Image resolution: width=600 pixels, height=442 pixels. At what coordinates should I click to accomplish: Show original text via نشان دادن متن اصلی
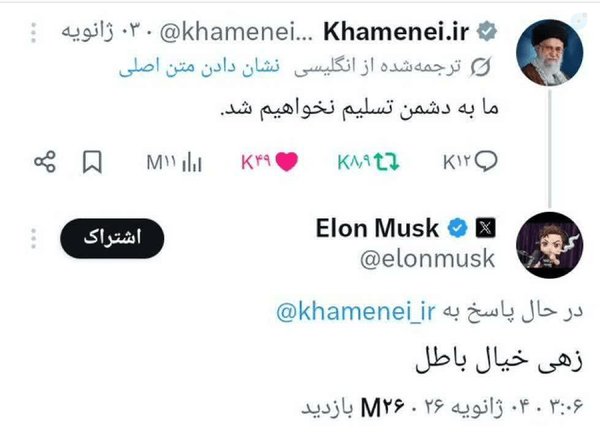click(x=199, y=67)
